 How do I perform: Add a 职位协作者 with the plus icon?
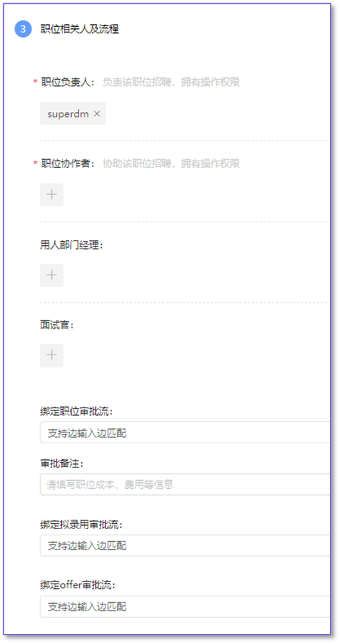pos(52,194)
